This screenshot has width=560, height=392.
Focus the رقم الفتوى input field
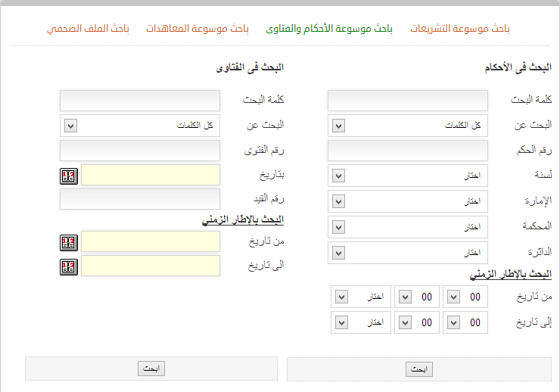coord(140,151)
